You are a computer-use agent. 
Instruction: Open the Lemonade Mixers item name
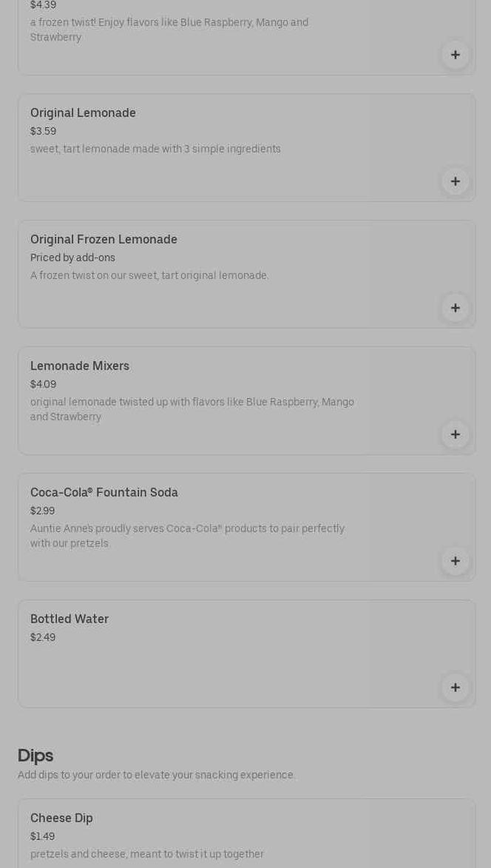point(80,366)
